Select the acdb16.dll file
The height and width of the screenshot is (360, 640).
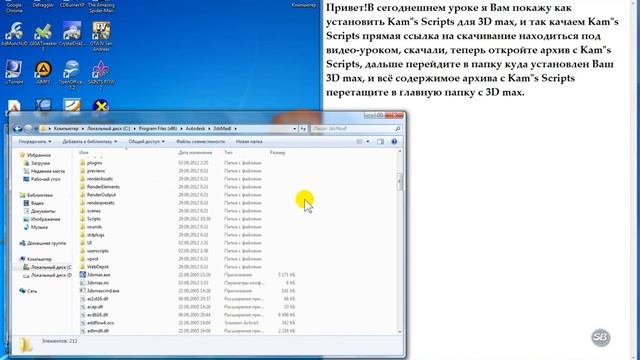[97, 315]
